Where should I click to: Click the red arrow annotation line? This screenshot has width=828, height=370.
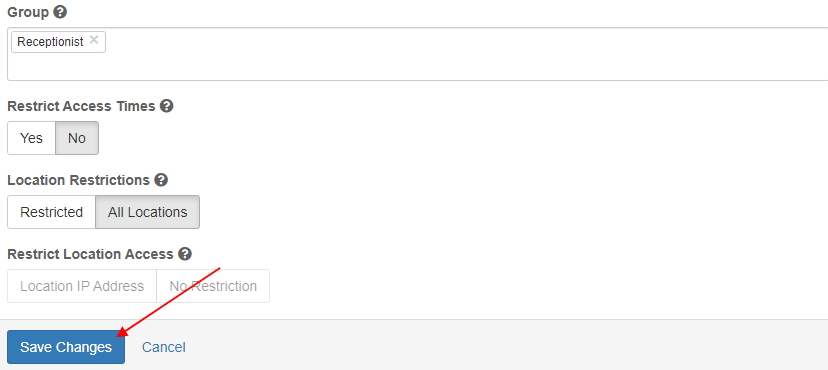[169, 302]
